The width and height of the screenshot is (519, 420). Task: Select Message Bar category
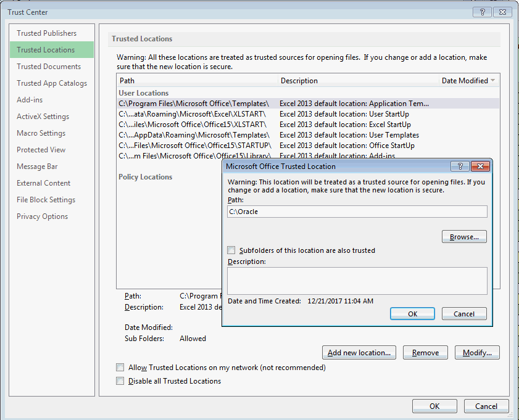coord(37,167)
